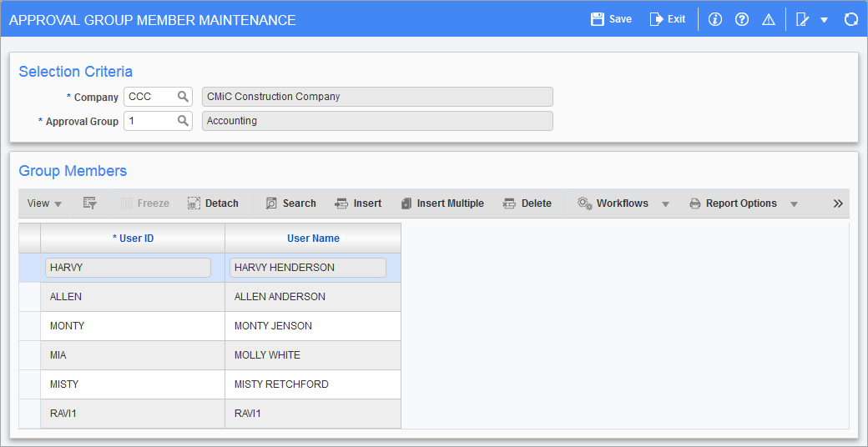The width and height of the screenshot is (868, 447).
Task: Click the query by example filter icon
Action: [90, 203]
